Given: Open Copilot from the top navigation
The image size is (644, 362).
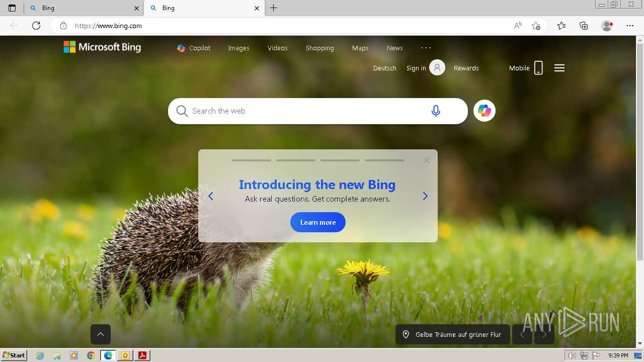Looking at the screenshot, I should (x=194, y=48).
